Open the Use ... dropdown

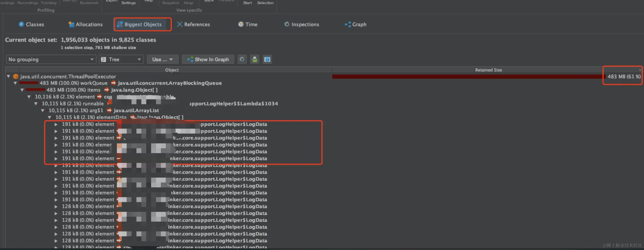tap(163, 59)
